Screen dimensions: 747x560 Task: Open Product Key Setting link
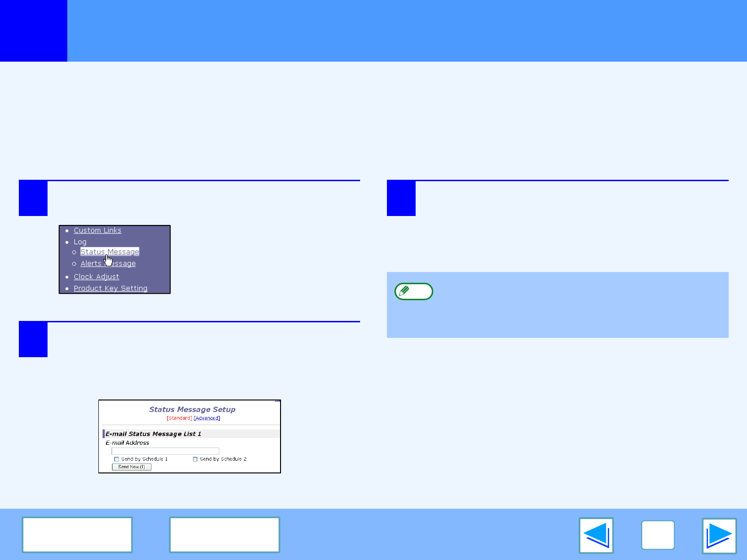(x=111, y=288)
